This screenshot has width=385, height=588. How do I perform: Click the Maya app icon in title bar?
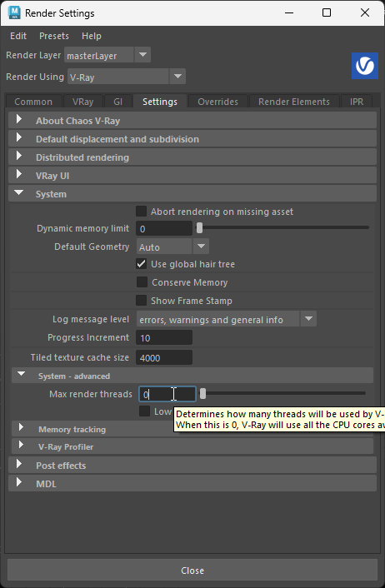tap(14, 12)
